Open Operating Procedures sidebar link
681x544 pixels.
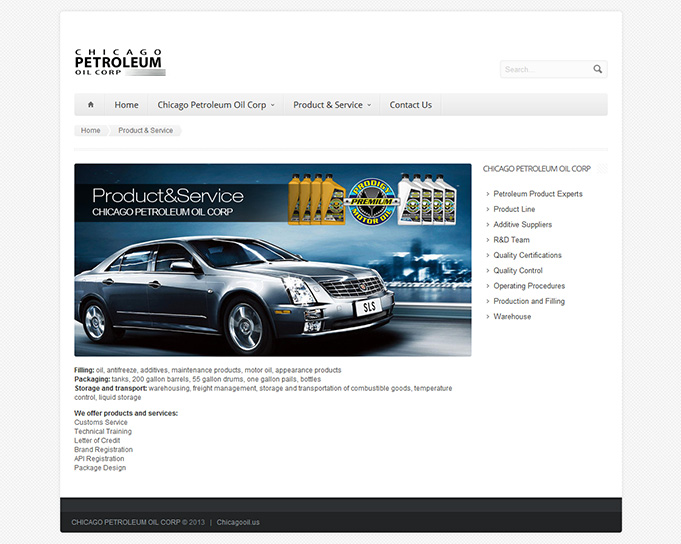(529, 286)
